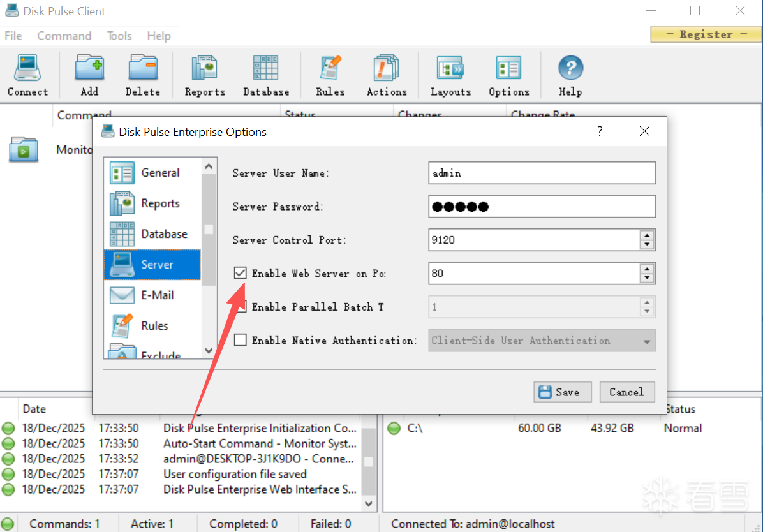Image resolution: width=763 pixels, height=532 pixels.
Task: Open the Client-Side User Authentication dropdown
Action: click(x=542, y=340)
